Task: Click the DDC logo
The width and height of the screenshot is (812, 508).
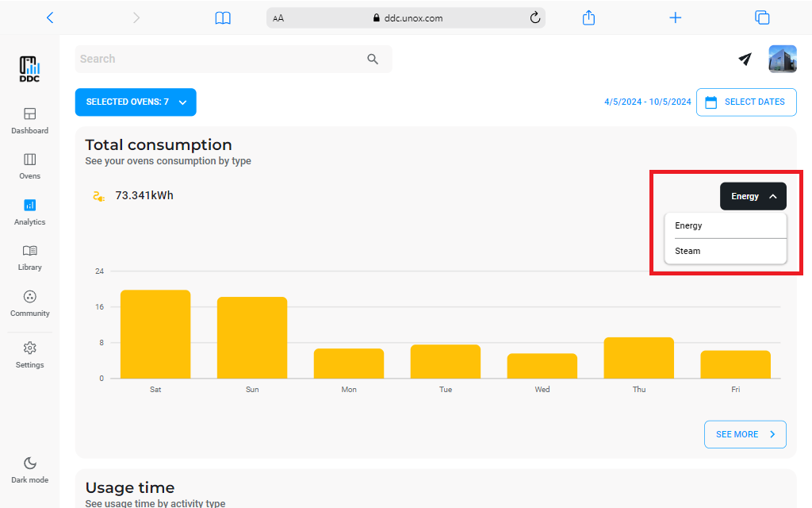Action: 29,69
